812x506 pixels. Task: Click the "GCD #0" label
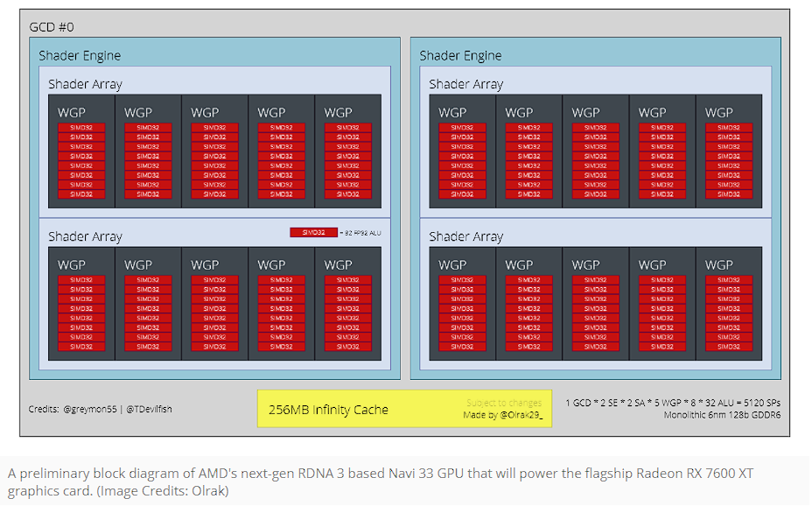[x=52, y=27]
